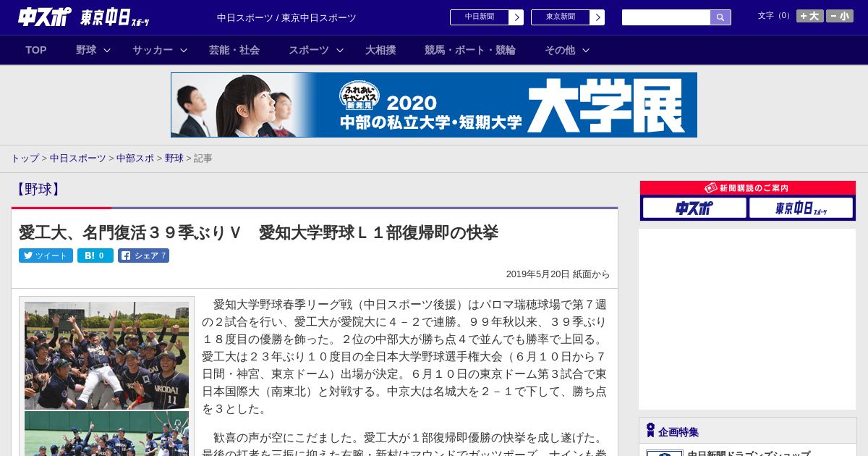Click 中スポ subscription banner button
This screenshot has height=456, width=868.
click(694, 208)
